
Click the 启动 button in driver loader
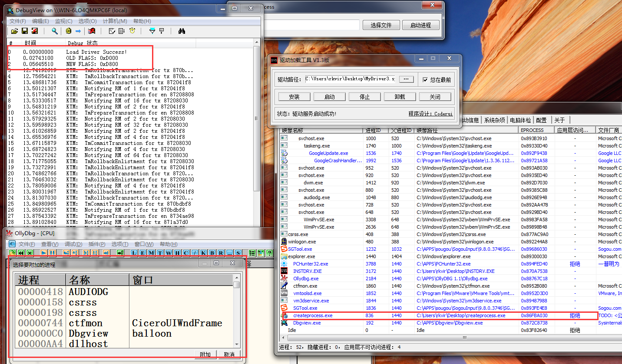tap(330, 97)
